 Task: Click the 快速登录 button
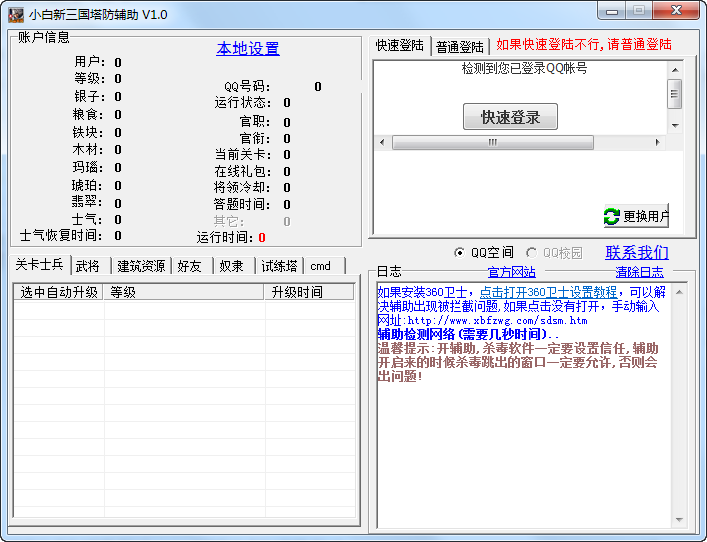510,117
